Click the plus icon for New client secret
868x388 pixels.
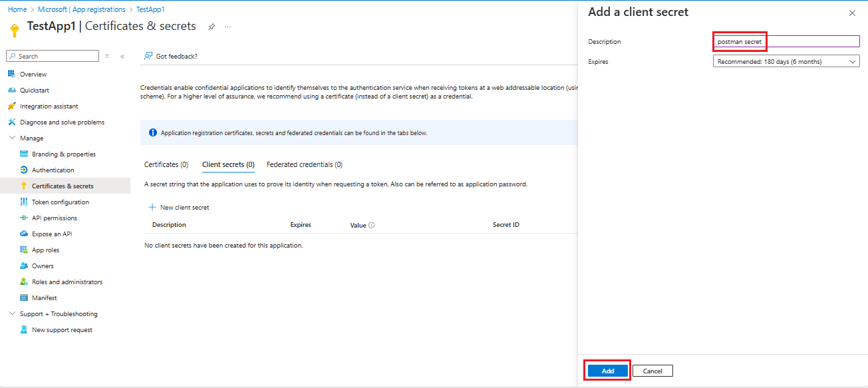point(152,207)
